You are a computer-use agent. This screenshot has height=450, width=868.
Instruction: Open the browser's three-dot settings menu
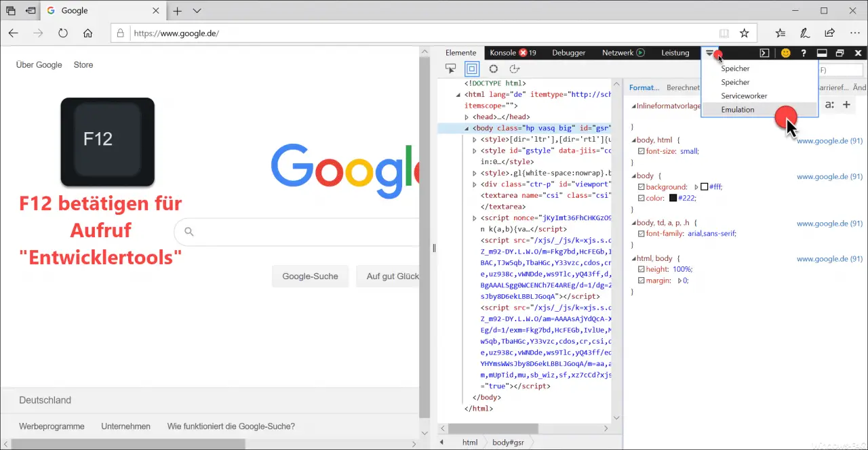pos(854,33)
